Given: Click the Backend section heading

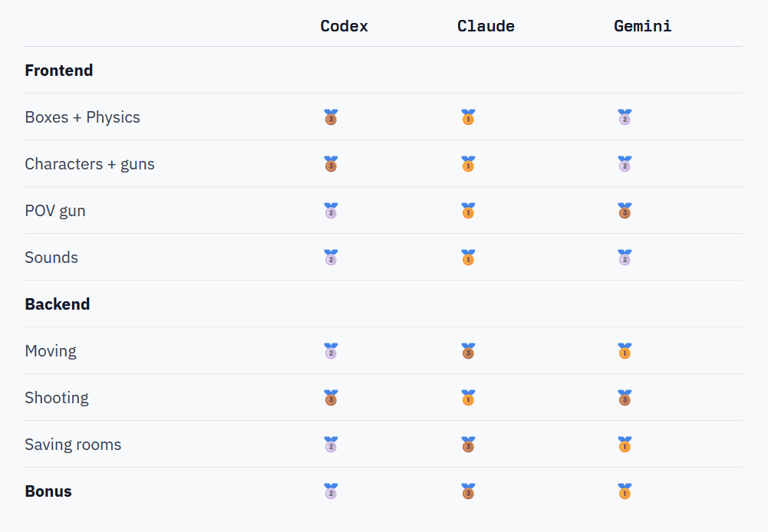Looking at the screenshot, I should 58,304.
